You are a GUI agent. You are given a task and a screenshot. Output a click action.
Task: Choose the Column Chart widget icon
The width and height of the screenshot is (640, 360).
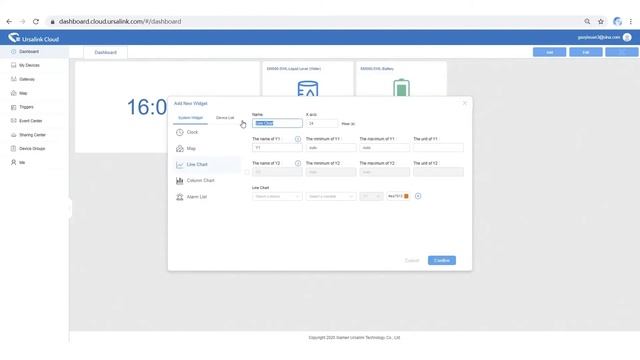pos(180,180)
